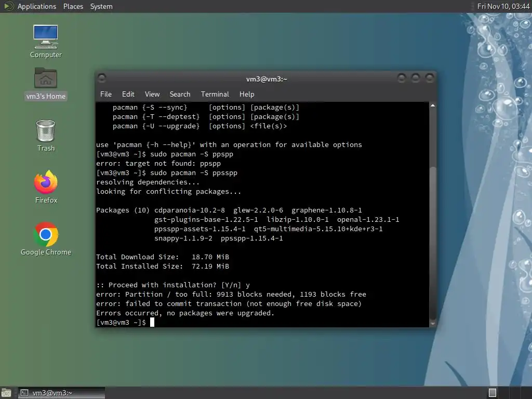Open the Applications menu
532x399 pixels.
(x=37, y=6)
